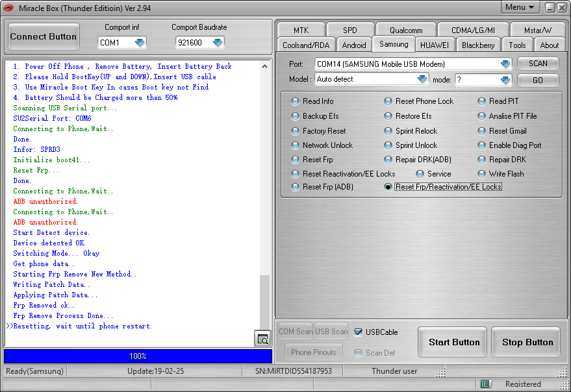Viewport: 571px width, 392px height.
Task: Click the Miracle Box red logo icon
Action: (x=8, y=8)
